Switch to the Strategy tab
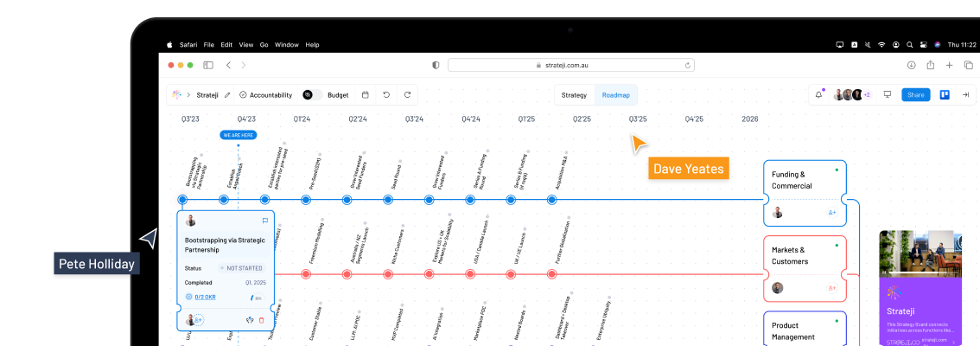This screenshot has height=346, width=980. 574,95
